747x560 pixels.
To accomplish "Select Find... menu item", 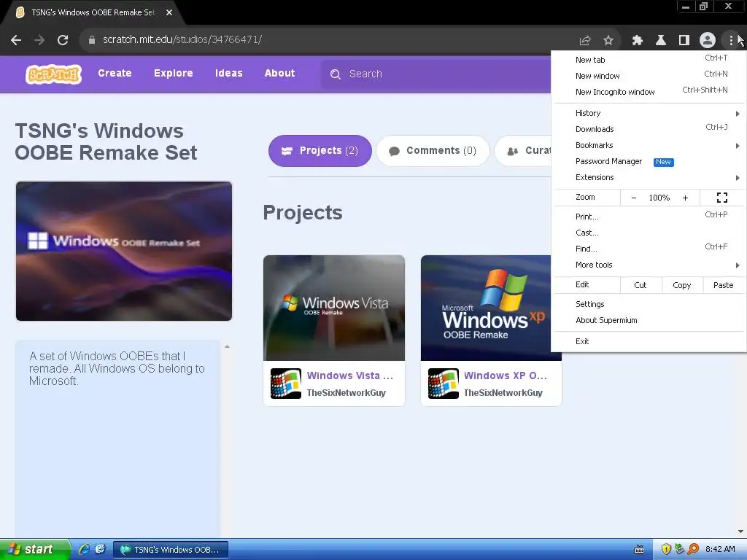I will (x=649, y=249).
